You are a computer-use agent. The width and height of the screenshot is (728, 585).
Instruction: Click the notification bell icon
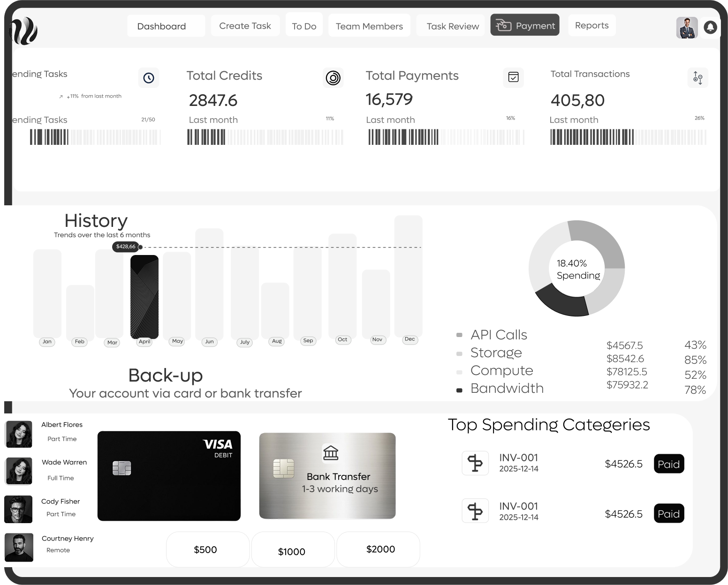pyautogui.click(x=711, y=27)
